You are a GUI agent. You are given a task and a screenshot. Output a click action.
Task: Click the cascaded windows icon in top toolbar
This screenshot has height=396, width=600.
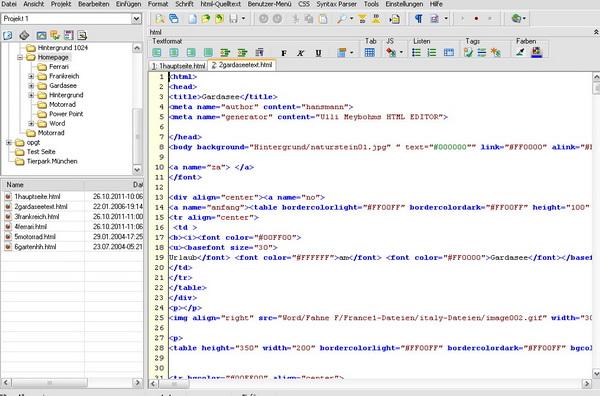[174, 19]
